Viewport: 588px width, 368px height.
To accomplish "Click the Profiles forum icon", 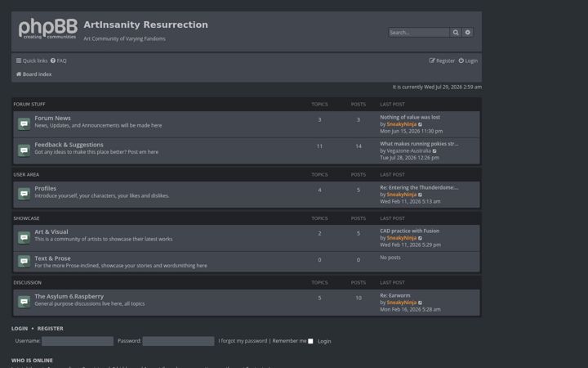I will 24,194.
